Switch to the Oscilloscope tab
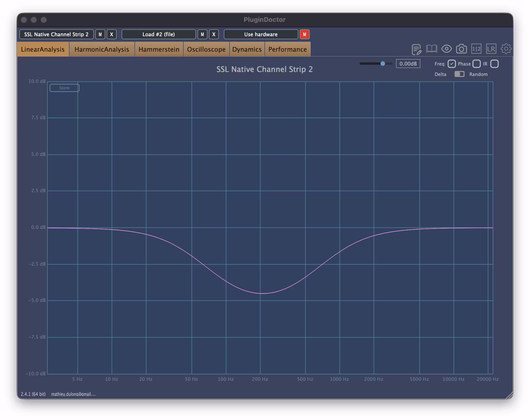Viewport: 530px width, 420px height. pyautogui.click(x=206, y=49)
